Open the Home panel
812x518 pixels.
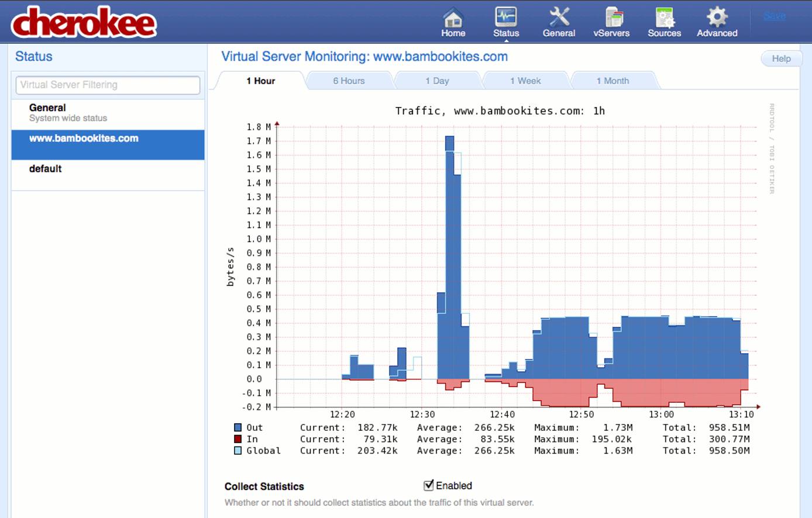tap(452, 21)
